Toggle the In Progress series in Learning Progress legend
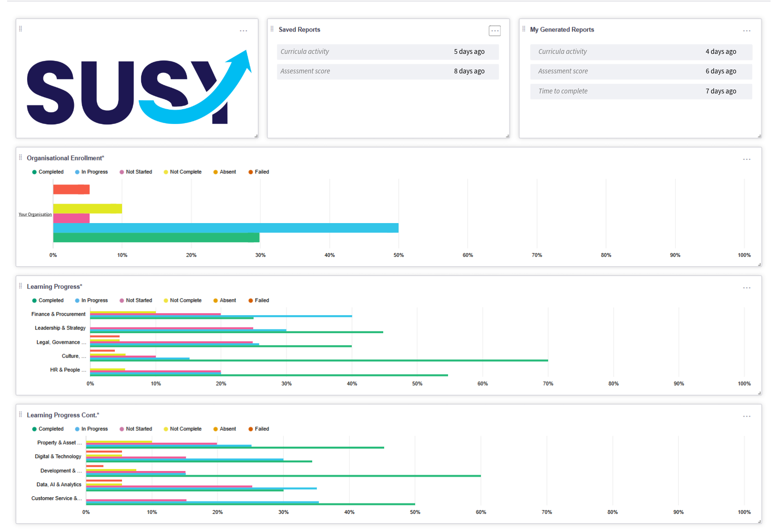This screenshot has height=532, width=776. 92,300
